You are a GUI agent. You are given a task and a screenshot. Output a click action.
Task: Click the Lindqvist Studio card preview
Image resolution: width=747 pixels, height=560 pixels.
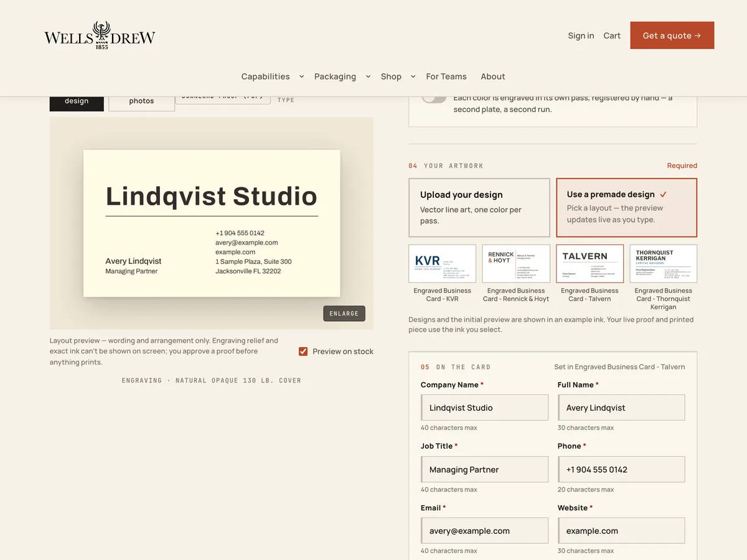click(x=212, y=223)
